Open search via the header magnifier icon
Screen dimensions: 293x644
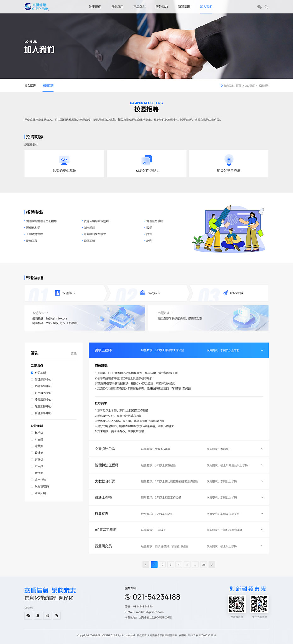pyautogui.click(x=266, y=7)
